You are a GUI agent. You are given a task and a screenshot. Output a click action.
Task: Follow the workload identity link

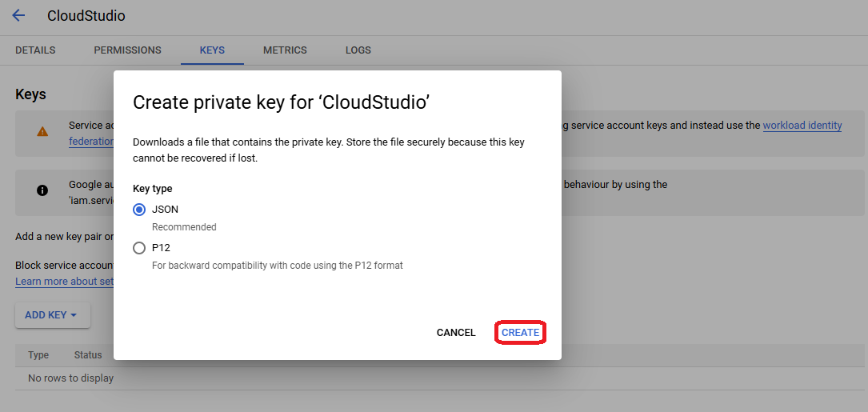coord(802,126)
